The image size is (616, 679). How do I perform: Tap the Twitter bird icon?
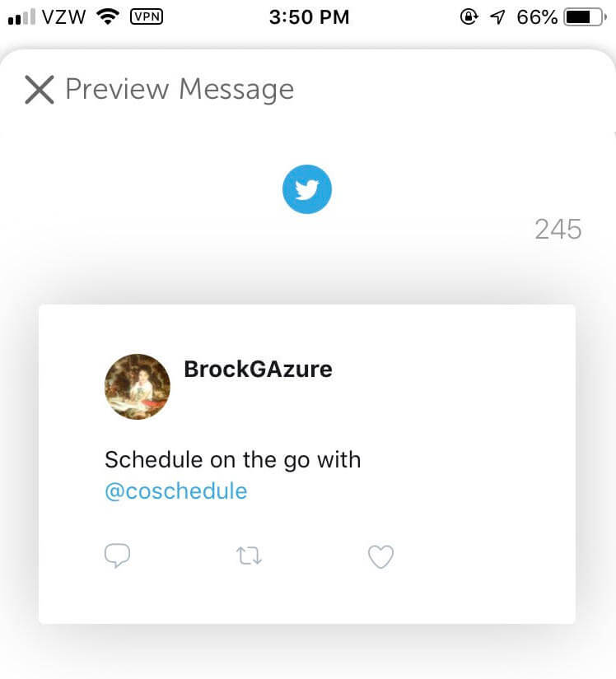click(x=307, y=189)
